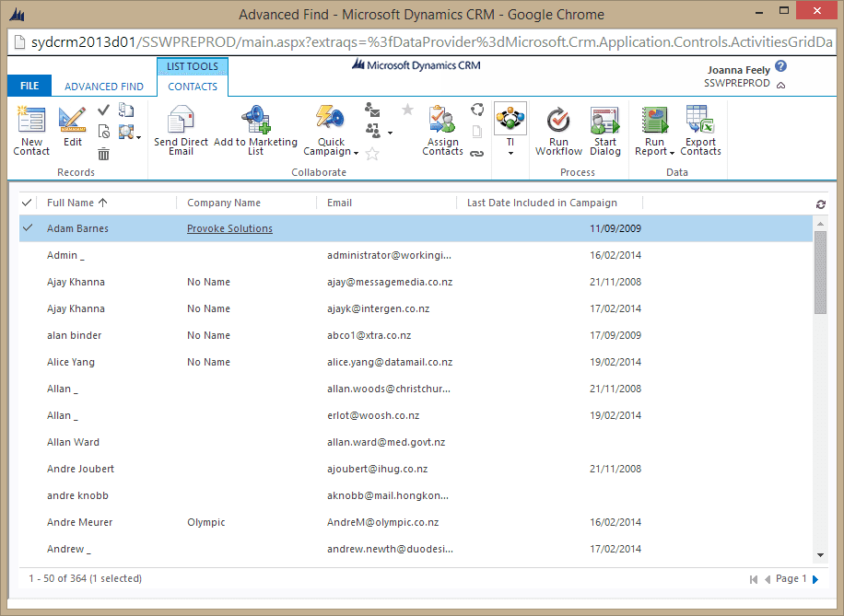This screenshot has width=844, height=616.
Task: Launch Run Workflow
Action: coord(558,121)
